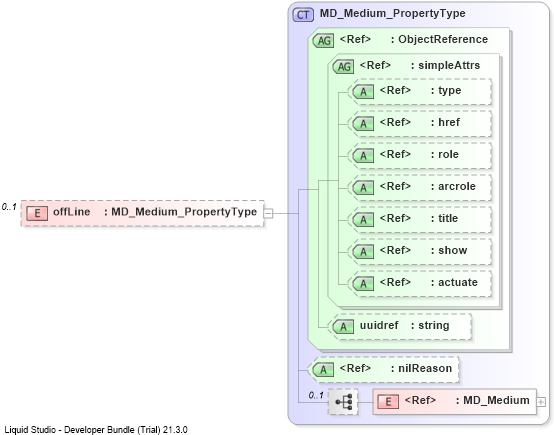
Task: Click the Liquid Studio Developer Bundle footer text
Action: pyautogui.click(x=96, y=430)
